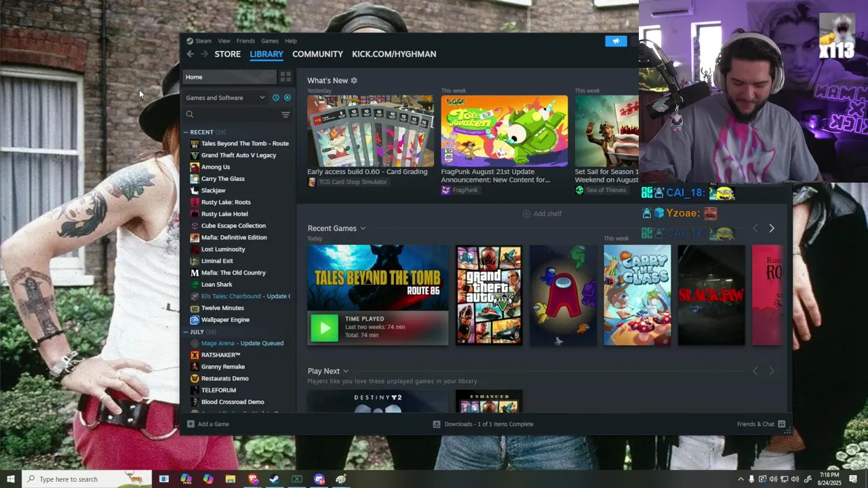Click the library search field
Screen dimensions: 868x488
pyautogui.click(x=231, y=115)
